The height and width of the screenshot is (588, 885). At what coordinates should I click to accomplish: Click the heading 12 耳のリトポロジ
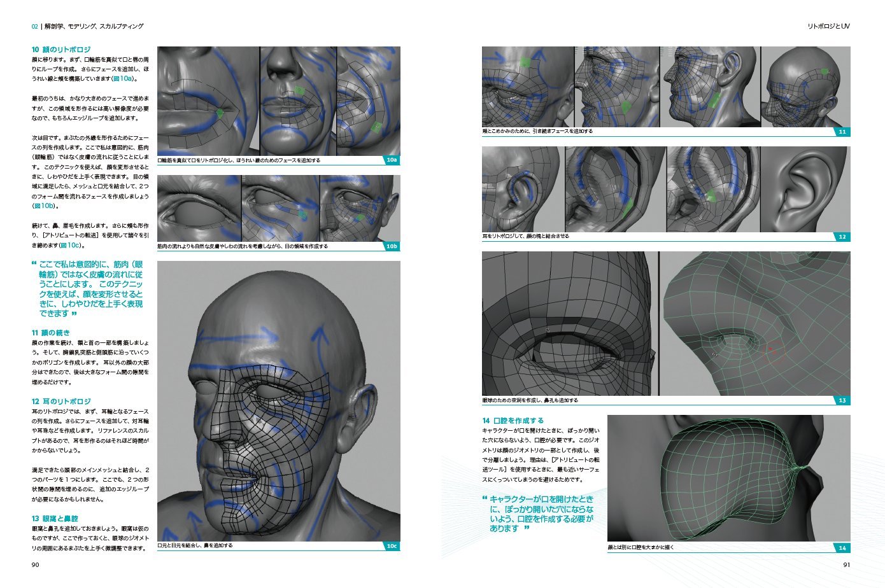pos(61,402)
